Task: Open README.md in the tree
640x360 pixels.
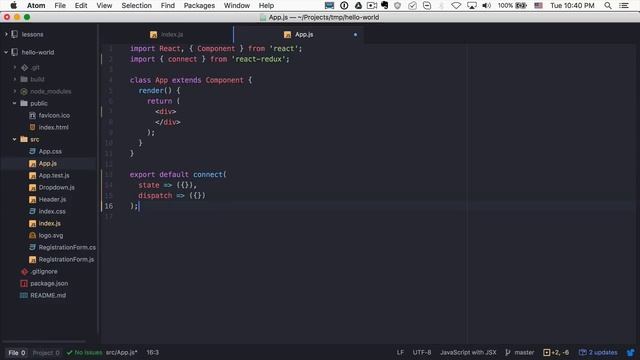Action: coord(48,296)
